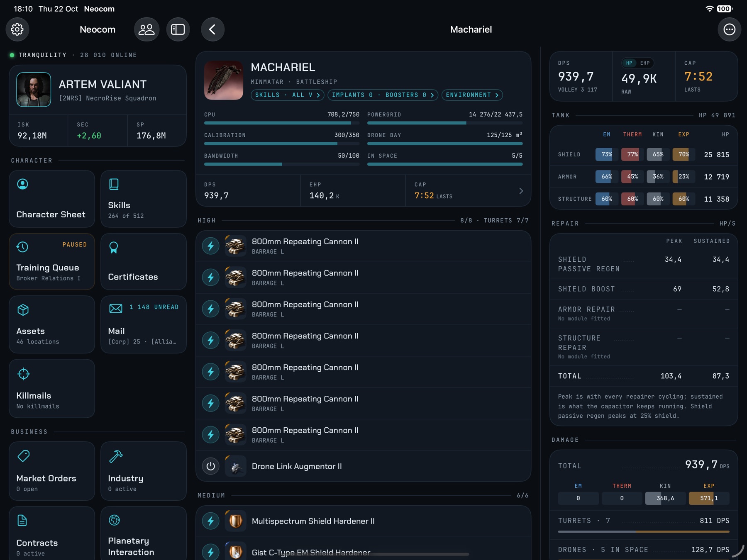
Task: Select the Drone Link Augmentor II module icon
Action: [235, 466]
